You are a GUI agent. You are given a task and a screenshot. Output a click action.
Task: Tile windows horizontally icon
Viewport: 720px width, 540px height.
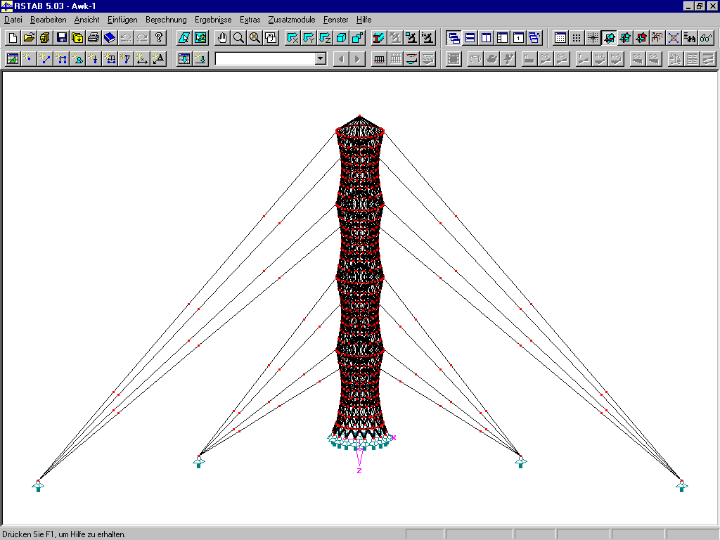470,38
